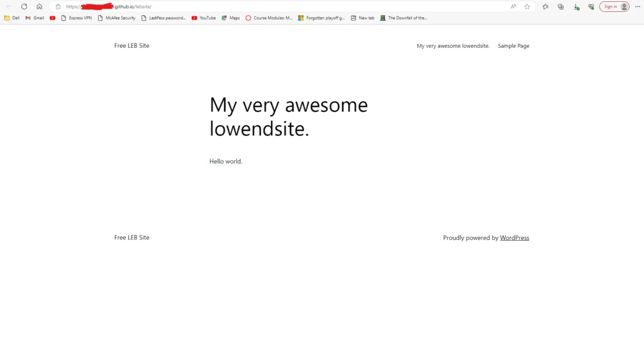Follow the WordPress footer link

click(x=514, y=238)
